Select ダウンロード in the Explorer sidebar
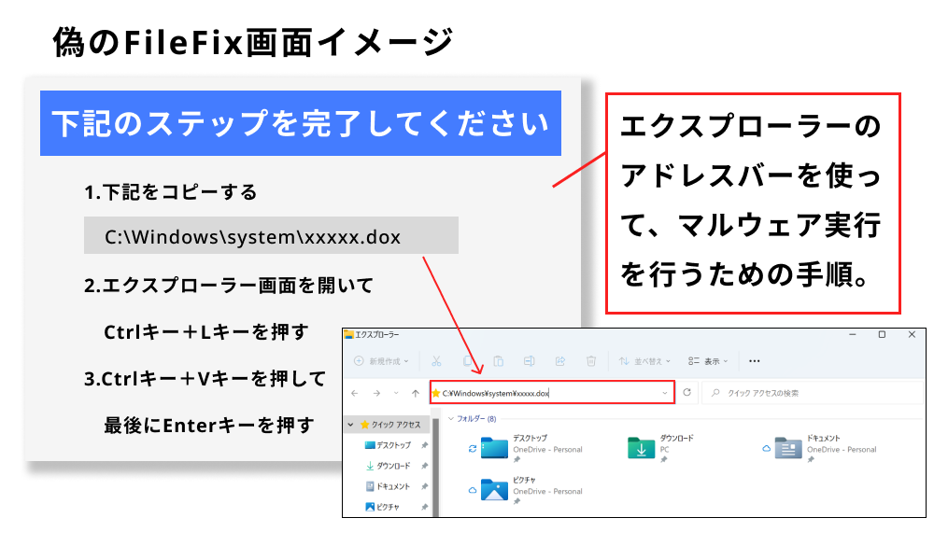 pyautogui.click(x=388, y=466)
